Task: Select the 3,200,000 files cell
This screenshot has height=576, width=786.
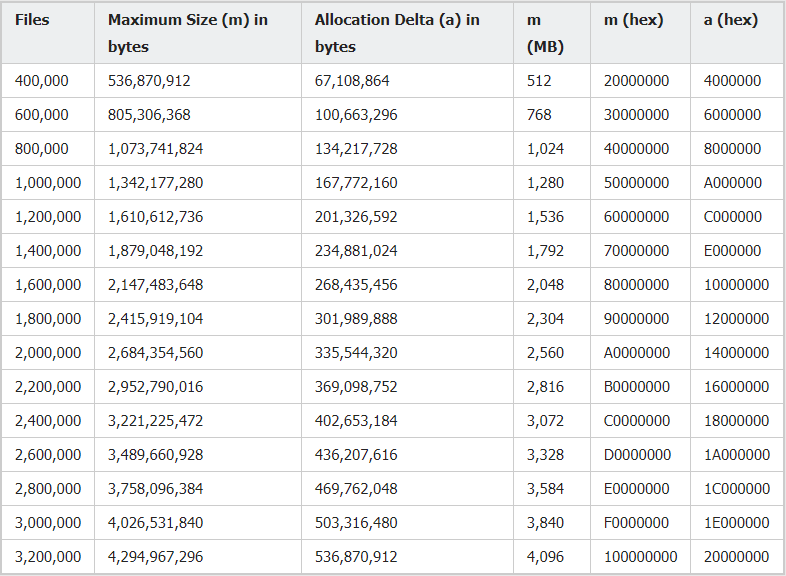Action: (48, 557)
